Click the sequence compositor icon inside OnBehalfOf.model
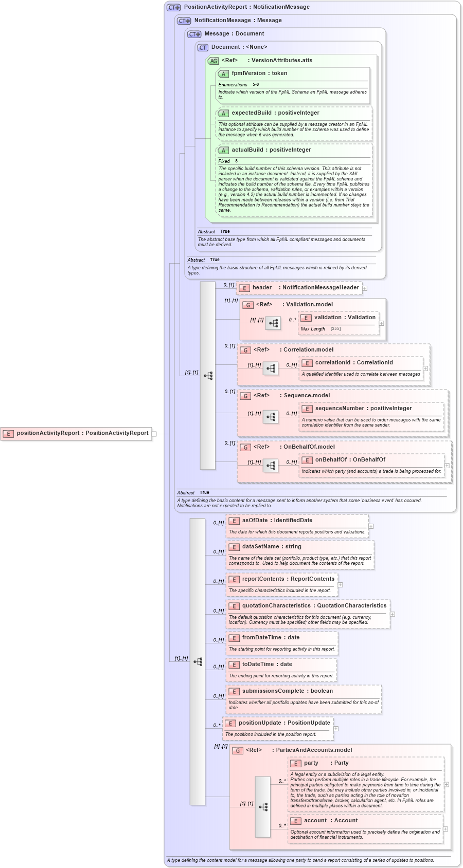The image size is (463, 868). 271,466
